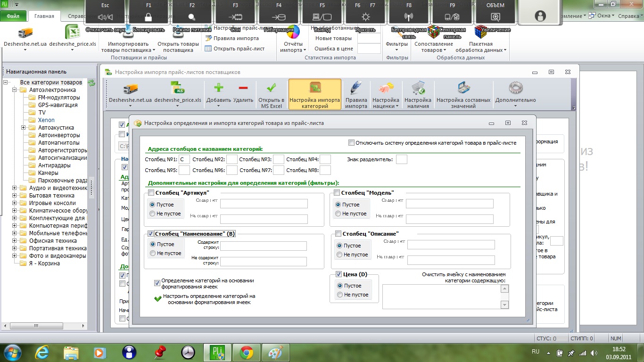This screenshot has width=644, height=362.
Task: Select Не пустое radio under Цена (D)
Action: click(x=339, y=295)
